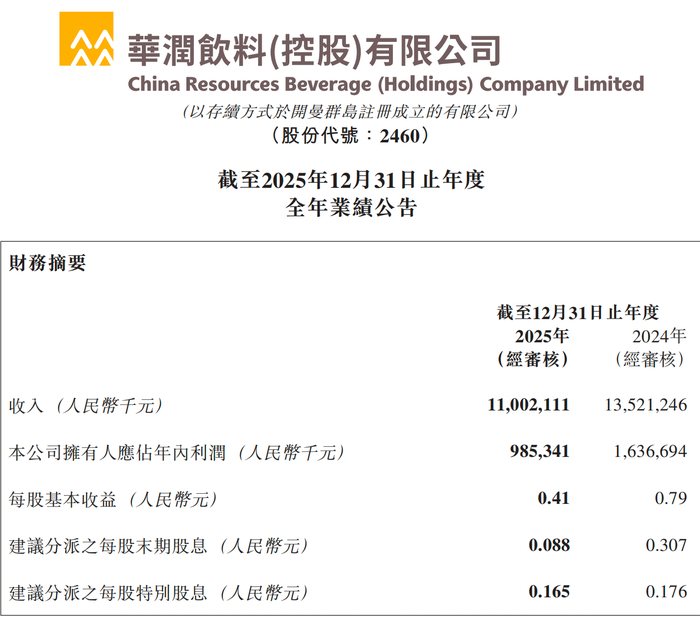Click the 2025 profit value 985,341

(x=540, y=452)
